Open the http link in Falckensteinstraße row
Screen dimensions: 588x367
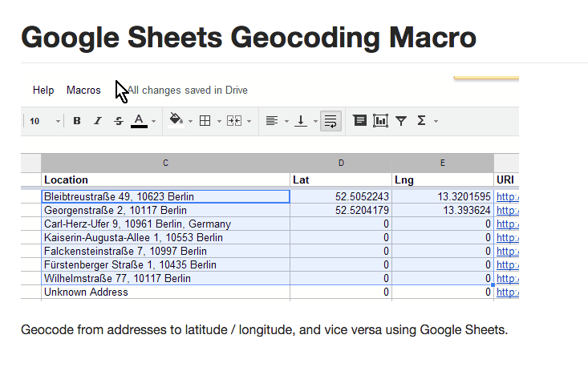coord(507,252)
